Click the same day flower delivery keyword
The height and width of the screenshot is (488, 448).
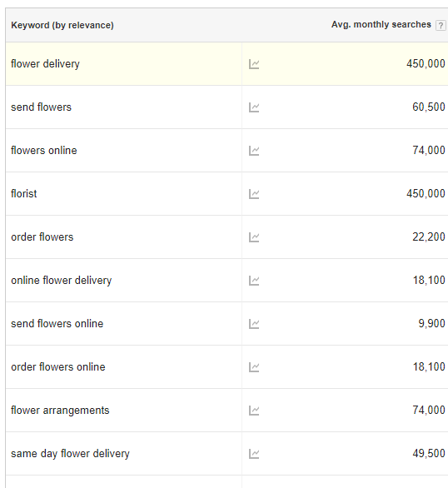[70, 454]
